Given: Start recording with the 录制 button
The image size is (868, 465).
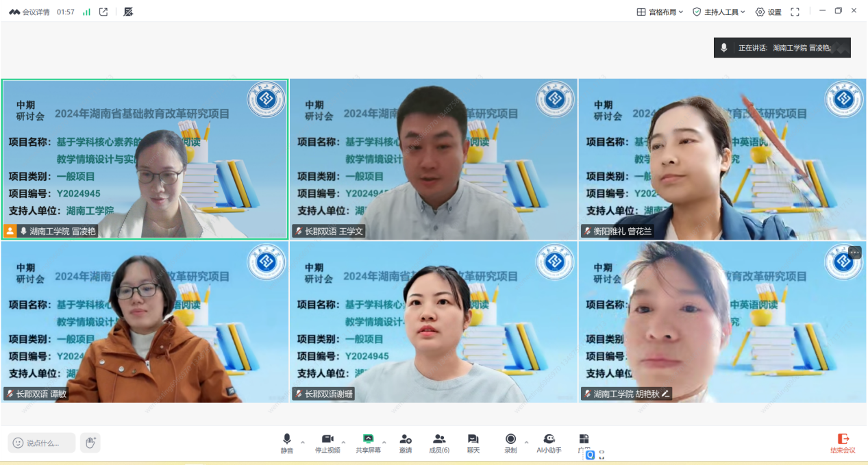Looking at the screenshot, I should [x=510, y=442].
